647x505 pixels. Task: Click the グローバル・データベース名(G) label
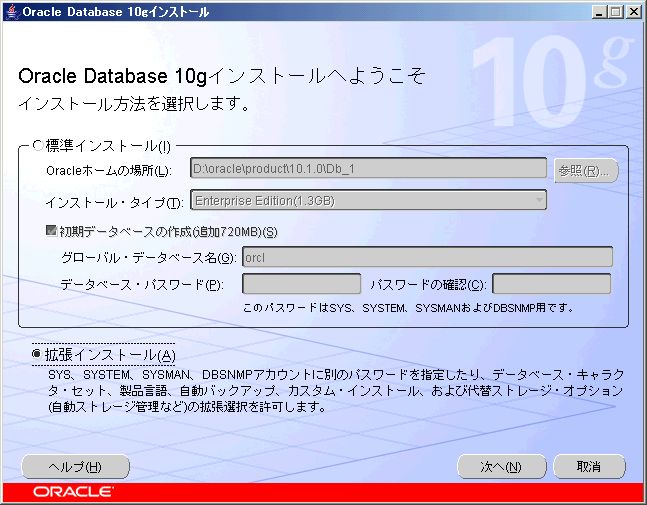(x=148, y=258)
